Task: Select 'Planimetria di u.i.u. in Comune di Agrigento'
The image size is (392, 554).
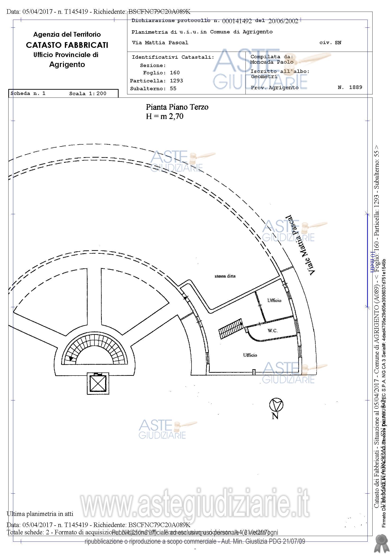Action: (x=202, y=32)
